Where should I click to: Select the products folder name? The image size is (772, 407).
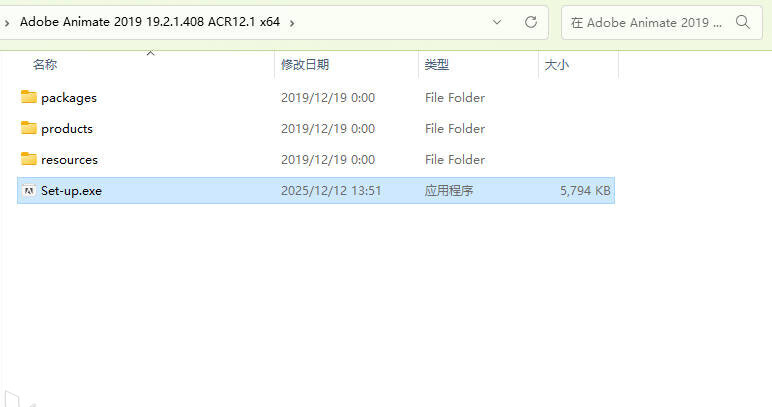point(67,129)
